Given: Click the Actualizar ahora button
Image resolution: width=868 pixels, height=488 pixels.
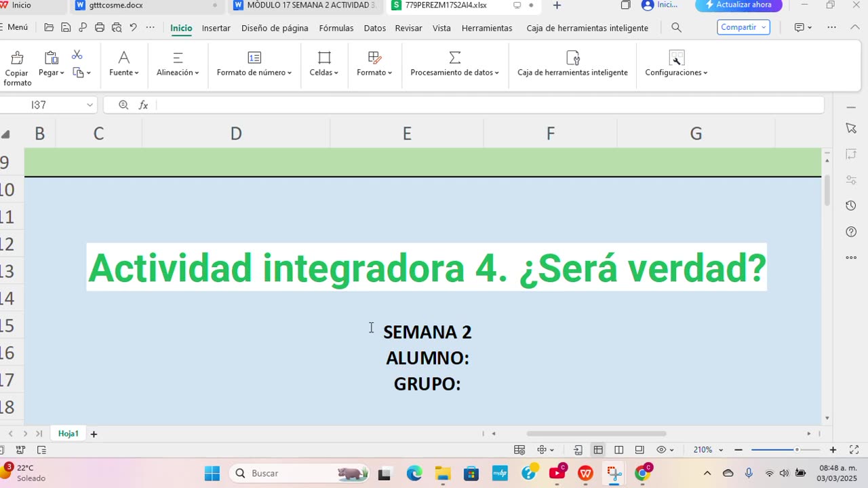Looking at the screenshot, I should (x=738, y=5).
